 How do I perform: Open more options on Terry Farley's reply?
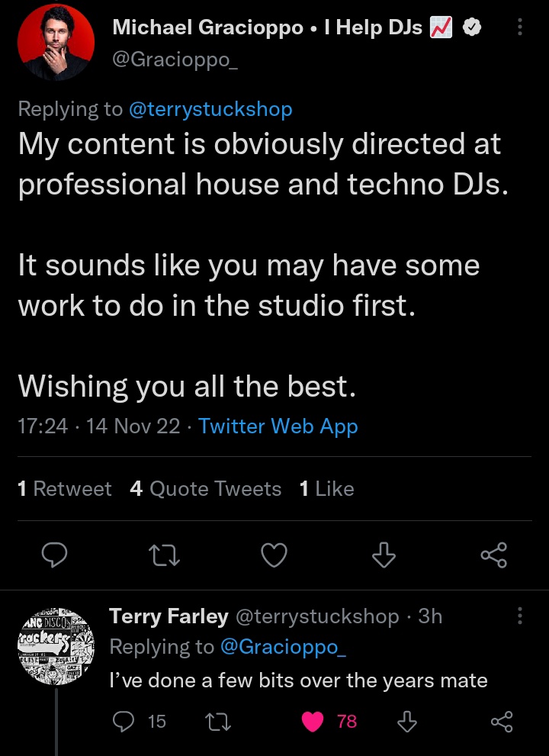click(520, 616)
